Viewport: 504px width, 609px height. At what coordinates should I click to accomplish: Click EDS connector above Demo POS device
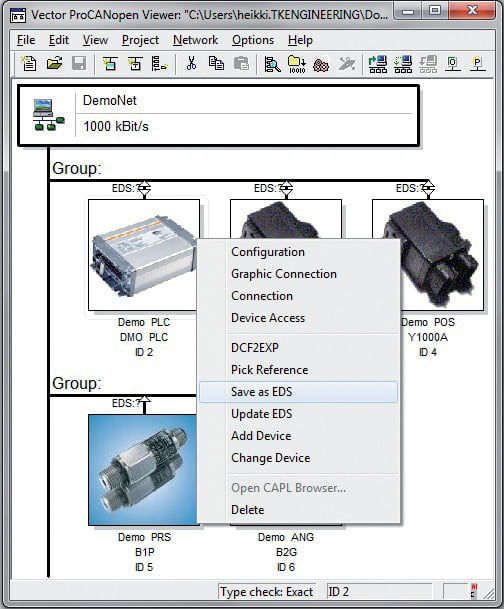coord(428,189)
